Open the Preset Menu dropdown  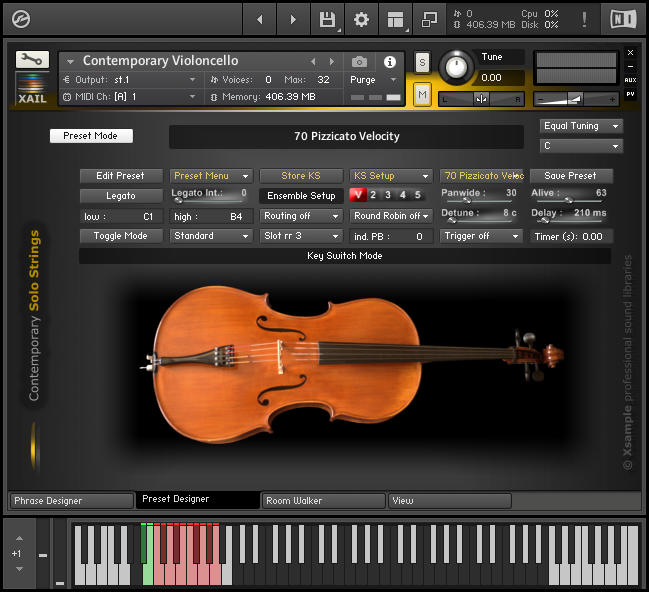[211, 176]
